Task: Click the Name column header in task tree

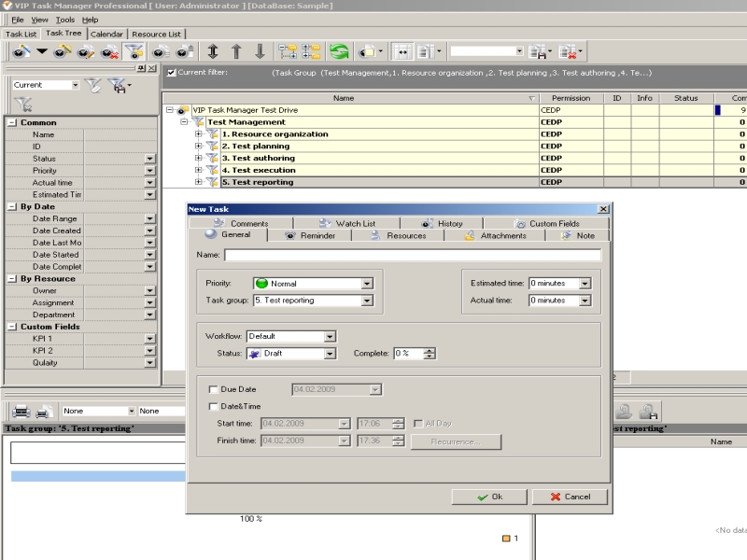Action: 351,98
